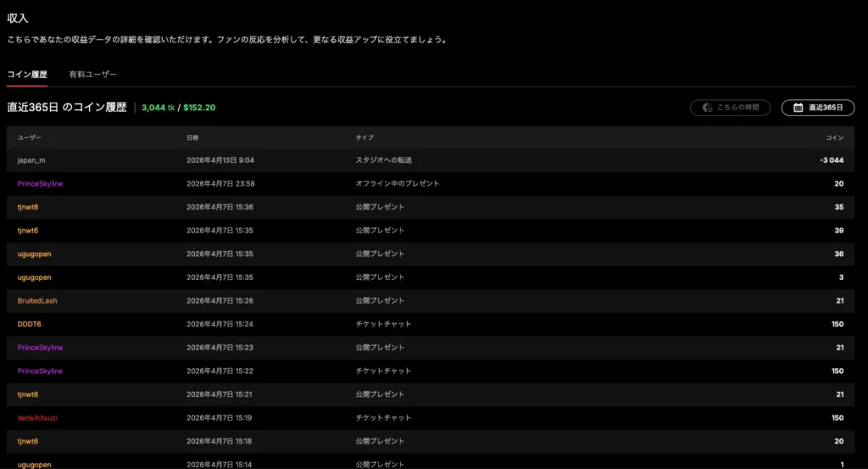The height and width of the screenshot is (469, 868).
Task: Open the 直近365日 date range selector
Action: click(818, 108)
